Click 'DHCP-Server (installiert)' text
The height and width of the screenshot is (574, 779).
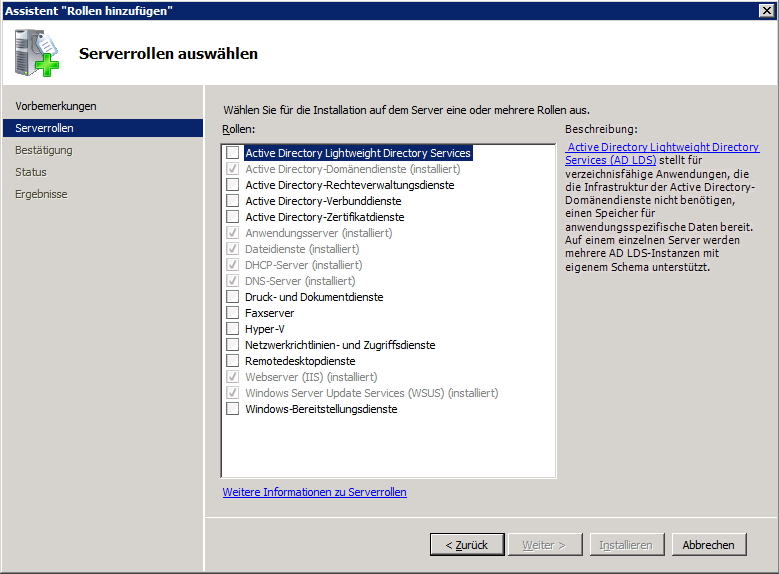coord(304,265)
